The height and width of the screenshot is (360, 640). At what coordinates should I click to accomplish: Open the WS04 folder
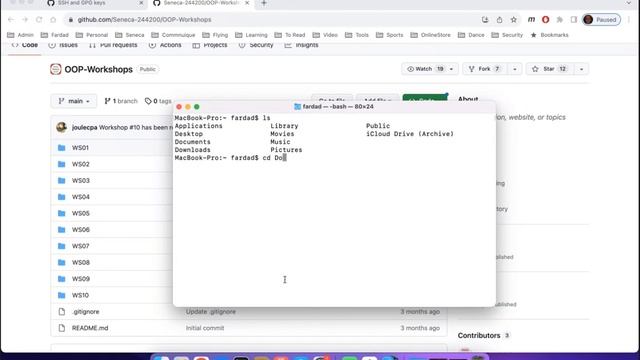tap(80, 197)
